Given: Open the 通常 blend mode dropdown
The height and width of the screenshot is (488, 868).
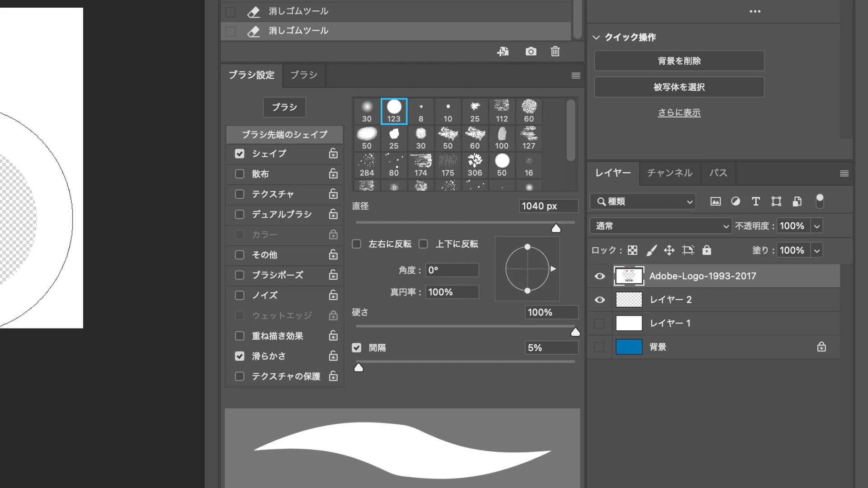Looking at the screenshot, I should pos(660,226).
